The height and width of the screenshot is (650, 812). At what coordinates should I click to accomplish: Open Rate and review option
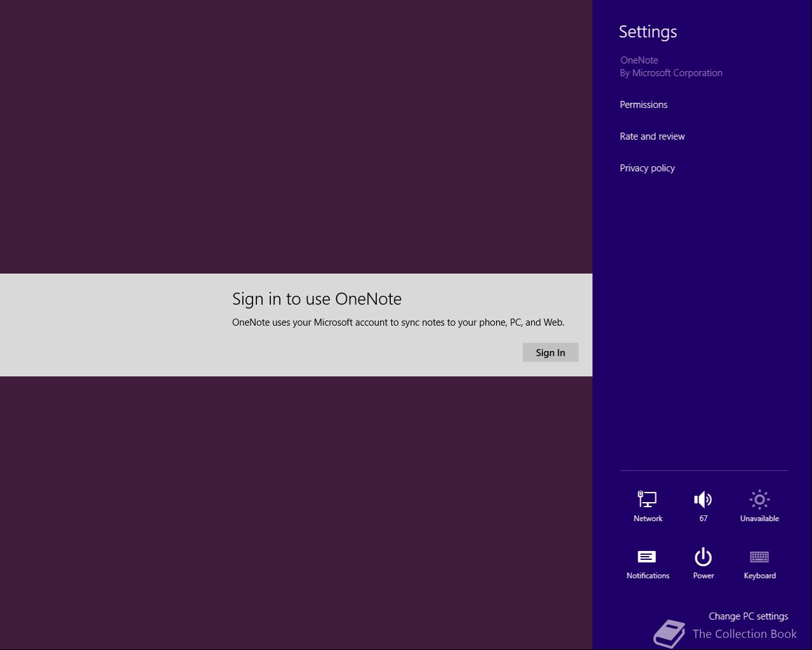click(652, 136)
